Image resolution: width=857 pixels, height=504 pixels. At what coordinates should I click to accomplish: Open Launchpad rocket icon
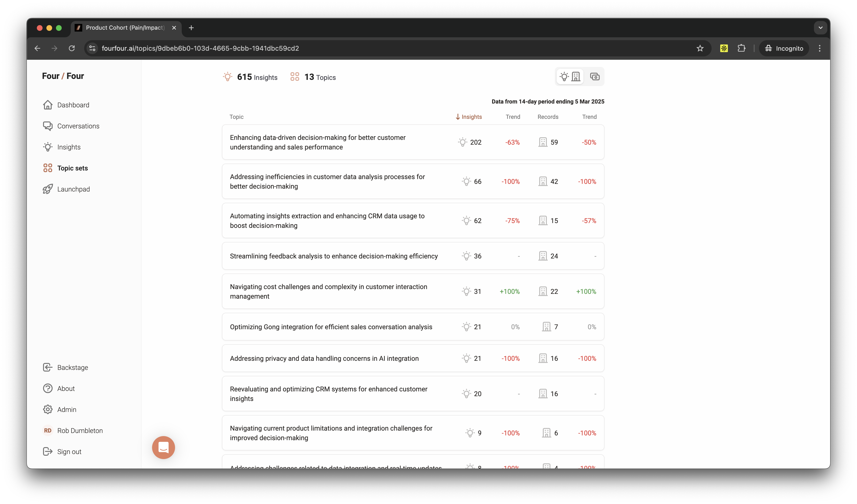click(48, 189)
